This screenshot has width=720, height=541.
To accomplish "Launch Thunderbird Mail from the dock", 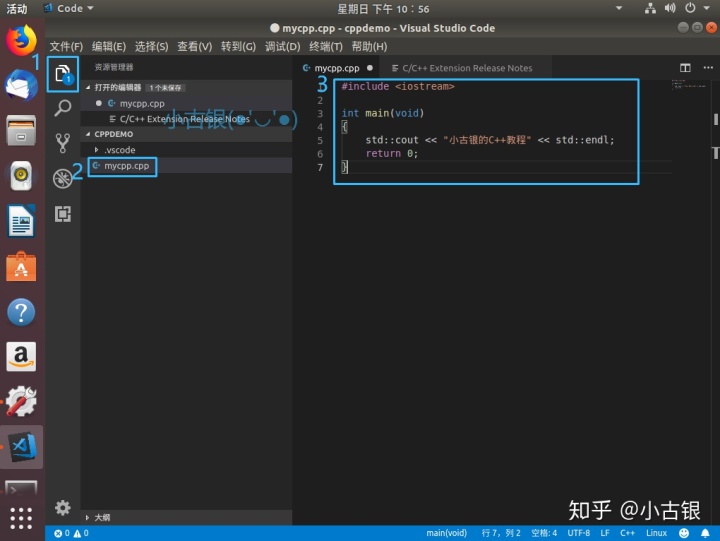I will point(21,85).
